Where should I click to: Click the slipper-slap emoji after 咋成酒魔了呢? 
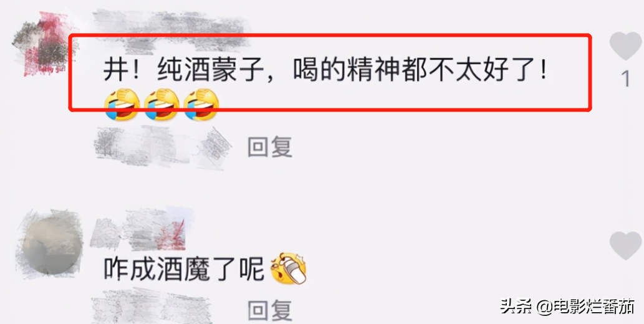click(x=288, y=269)
